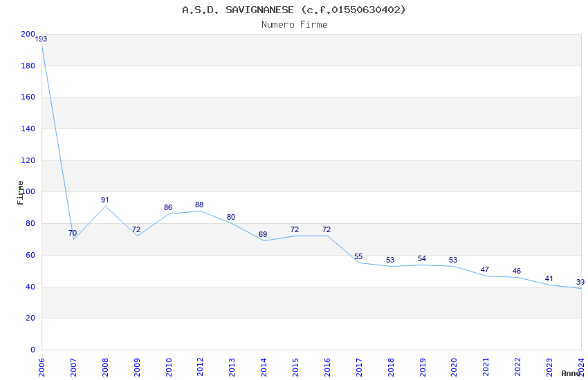This screenshot has width=588, height=380.
Task: Click the 2016 year label on x-axis
Action: tap(327, 368)
